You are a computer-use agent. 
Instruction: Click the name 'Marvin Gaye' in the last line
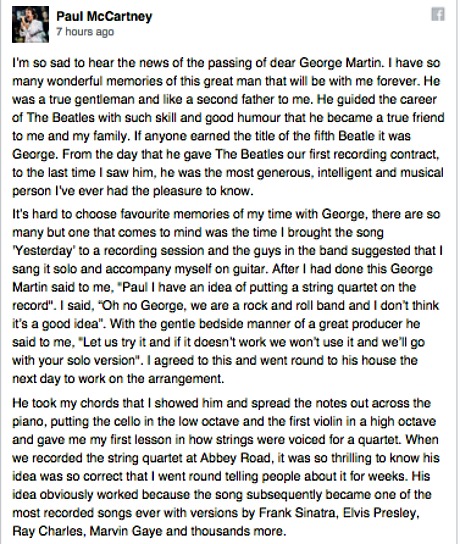[126, 531]
